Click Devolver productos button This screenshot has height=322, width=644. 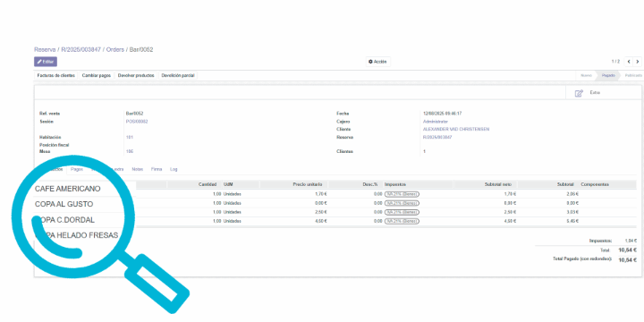point(136,75)
